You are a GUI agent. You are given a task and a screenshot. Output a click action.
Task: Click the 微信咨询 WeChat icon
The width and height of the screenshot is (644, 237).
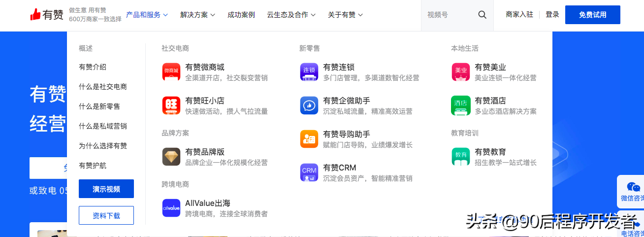pos(633,187)
